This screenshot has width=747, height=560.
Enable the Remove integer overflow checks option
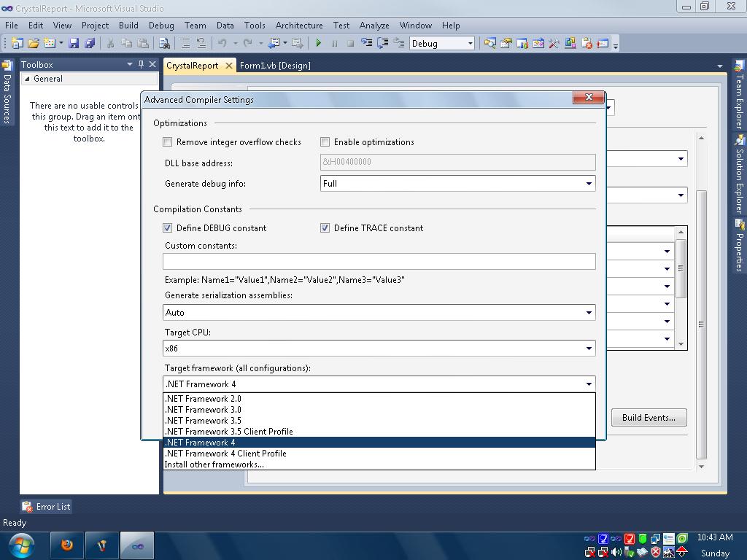click(x=167, y=142)
